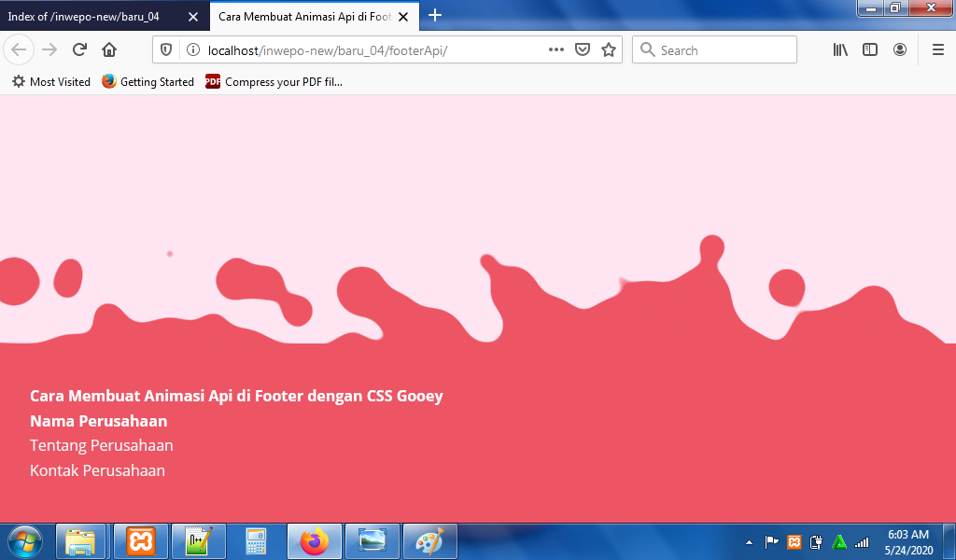The image size is (956, 560).
Task: Go to the Firefox home page
Action: tap(109, 50)
